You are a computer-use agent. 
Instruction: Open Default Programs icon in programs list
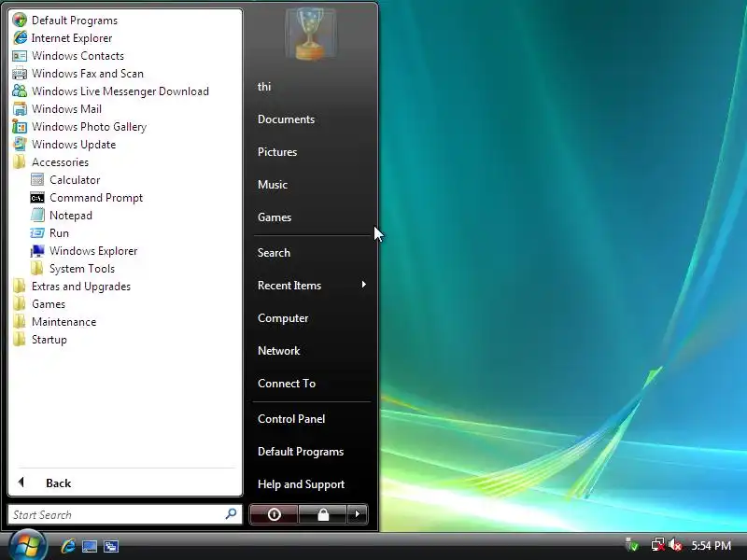click(20, 20)
